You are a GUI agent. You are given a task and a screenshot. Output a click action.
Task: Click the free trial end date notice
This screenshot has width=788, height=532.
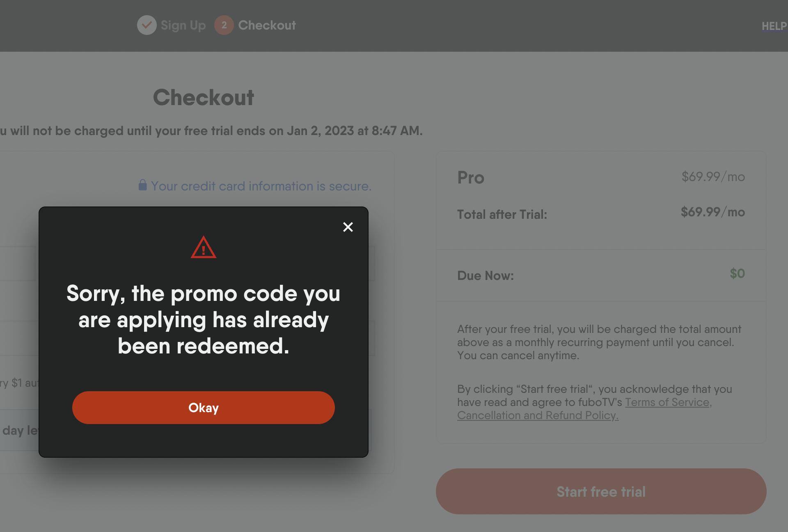[x=211, y=131]
